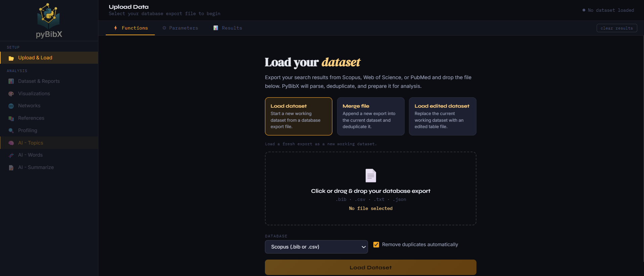
Task: Open the References sidebar item
Action: tap(49, 118)
